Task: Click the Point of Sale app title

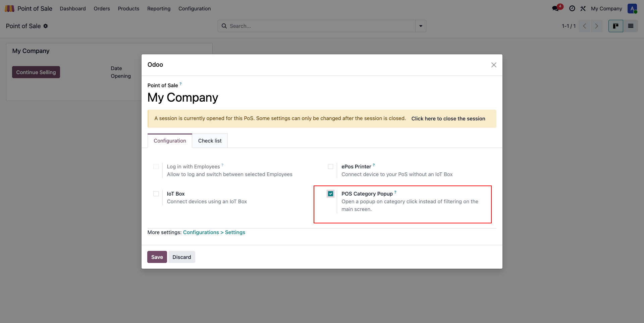Action: pos(35,8)
